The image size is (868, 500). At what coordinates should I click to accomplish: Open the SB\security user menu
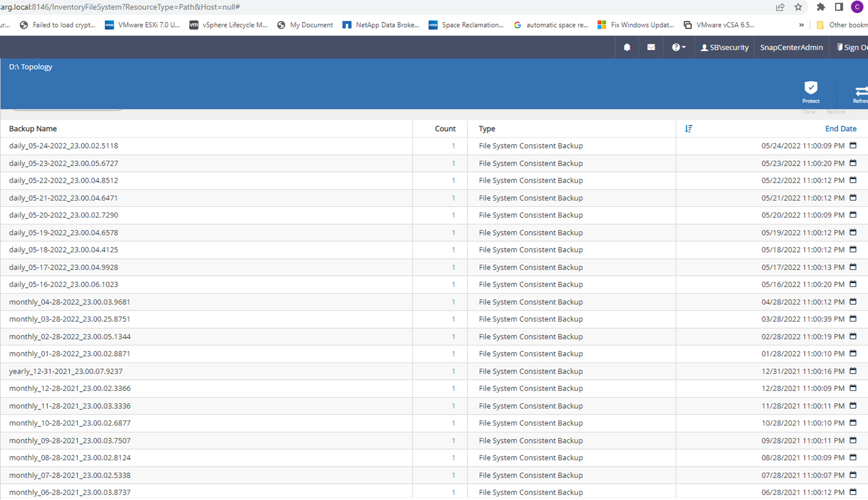click(724, 47)
